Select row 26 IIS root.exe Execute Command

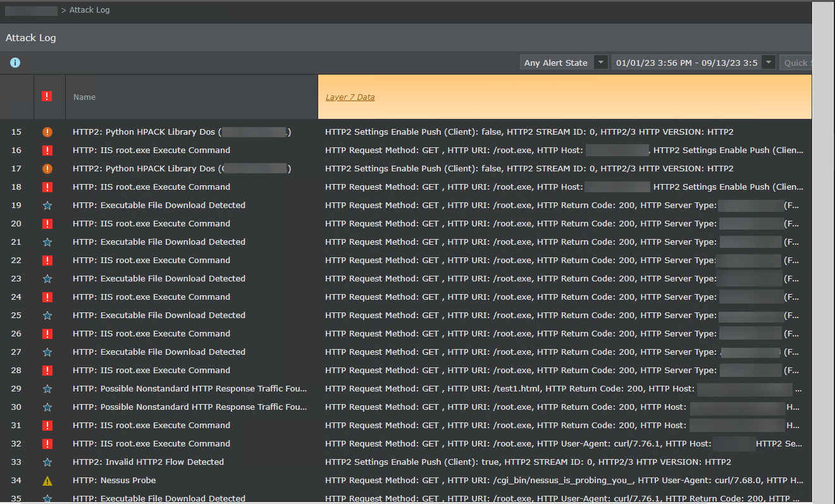tap(151, 334)
